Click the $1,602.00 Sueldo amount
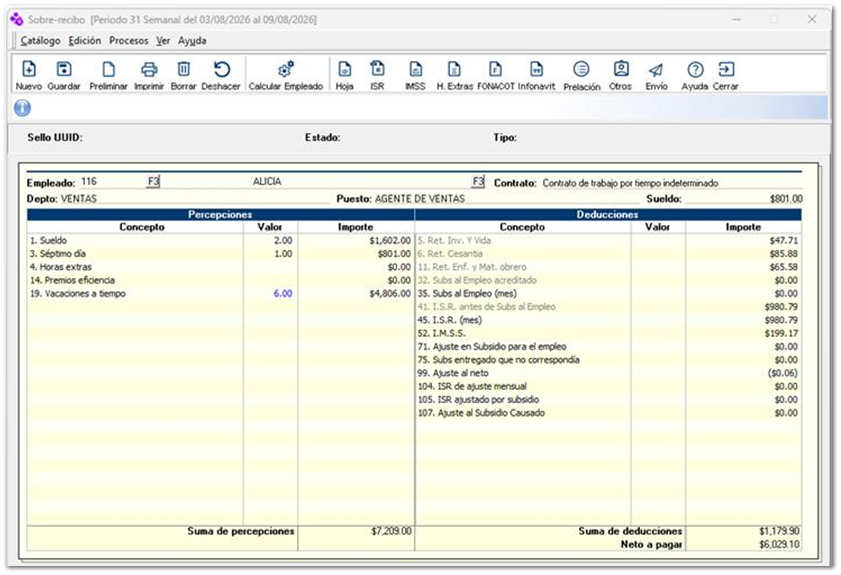841x575 pixels. (390, 240)
